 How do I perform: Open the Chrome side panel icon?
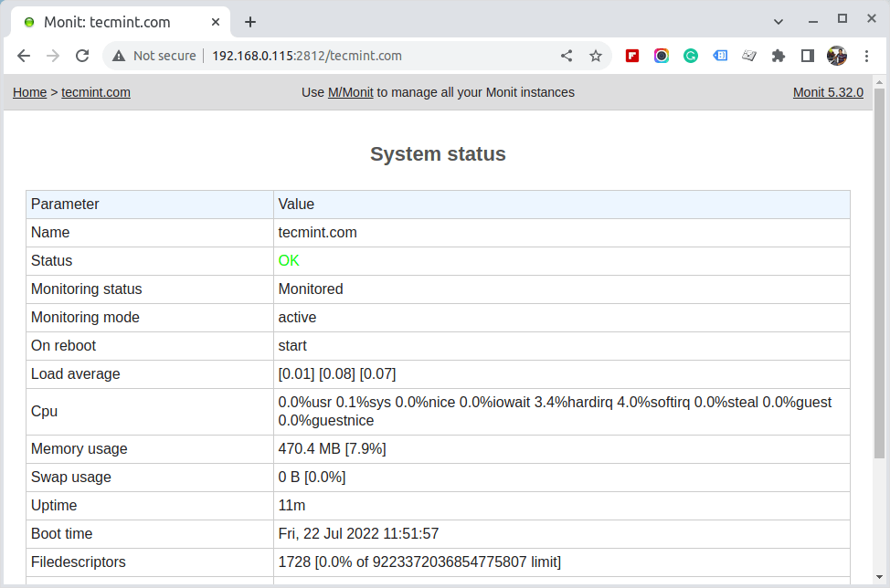click(x=807, y=56)
